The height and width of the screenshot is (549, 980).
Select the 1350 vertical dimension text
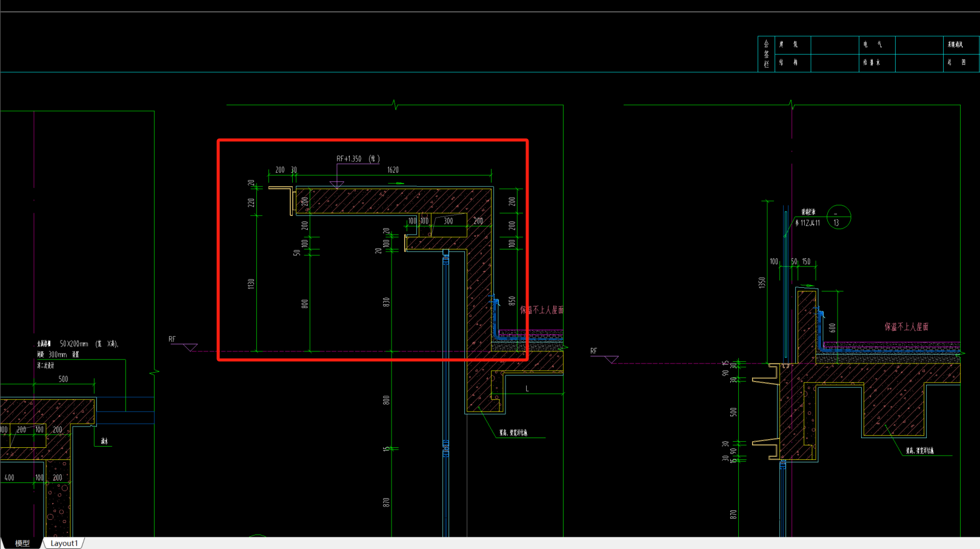(762, 282)
